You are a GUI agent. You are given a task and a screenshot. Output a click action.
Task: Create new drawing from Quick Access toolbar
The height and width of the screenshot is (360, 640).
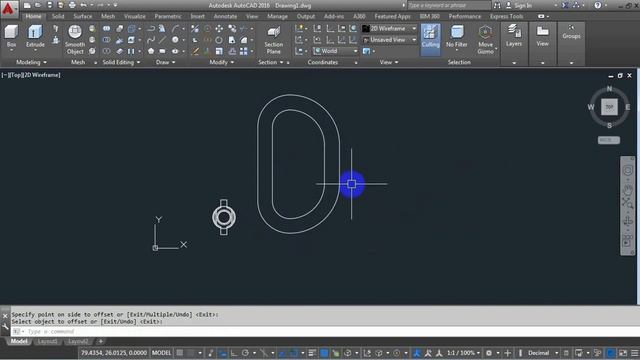tap(27, 5)
